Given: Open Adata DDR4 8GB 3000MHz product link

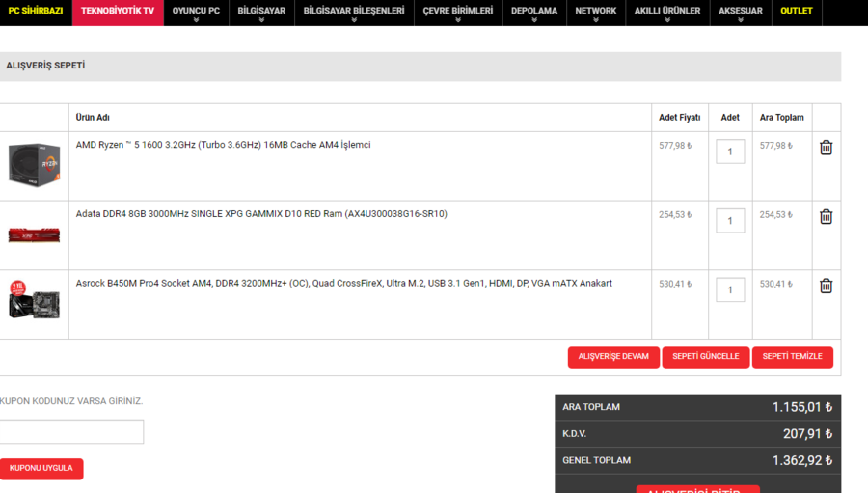Looking at the screenshot, I should [x=261, y=214].
